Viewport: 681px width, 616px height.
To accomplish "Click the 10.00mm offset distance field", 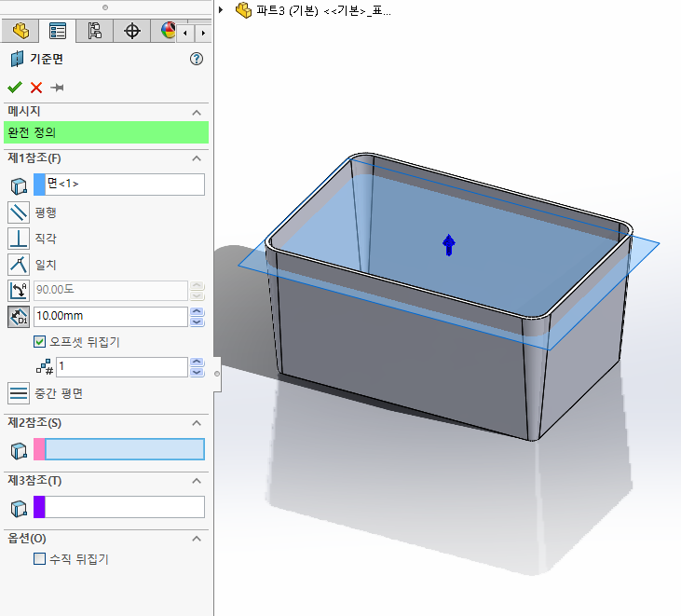I will 111,316.
